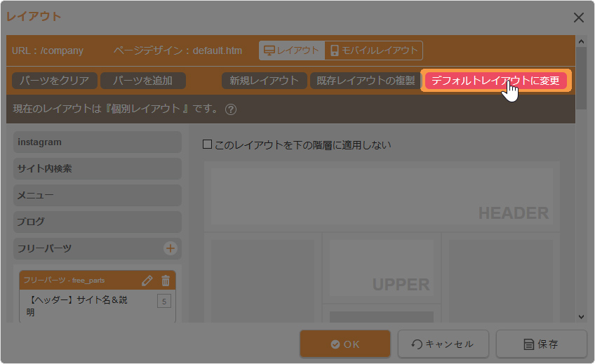Expand the サイト内検索 parts item
The height and width of the screenshot is (364, 595).
point(97,169)
